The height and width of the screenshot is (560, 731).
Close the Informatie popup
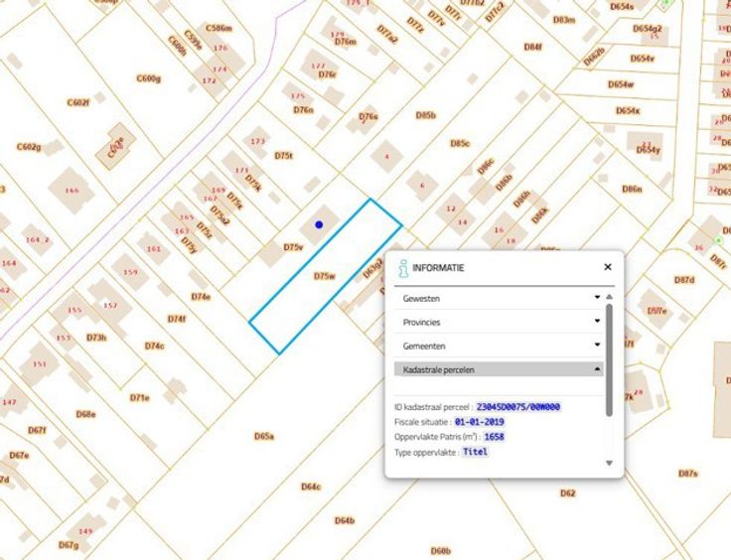(x=607, y=267)
